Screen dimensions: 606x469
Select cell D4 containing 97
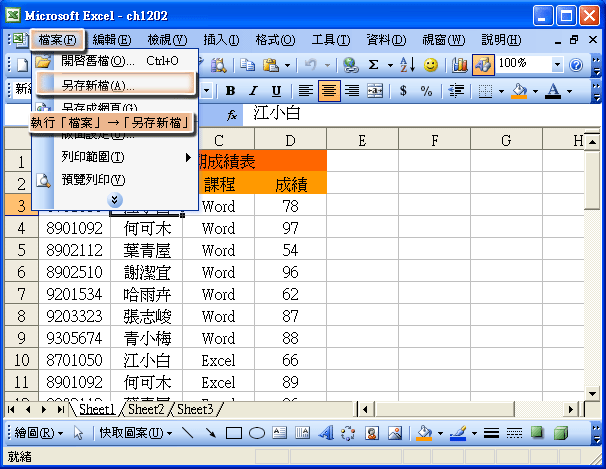coord(290,228)
